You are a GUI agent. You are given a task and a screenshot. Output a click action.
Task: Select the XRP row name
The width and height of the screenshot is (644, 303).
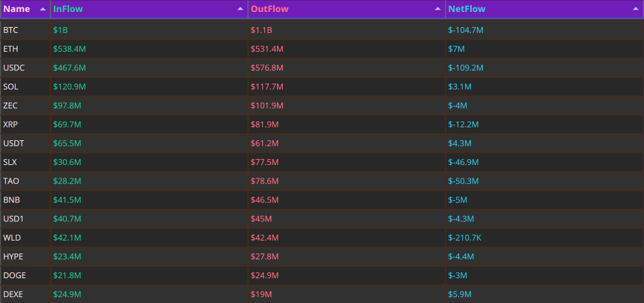10,124
